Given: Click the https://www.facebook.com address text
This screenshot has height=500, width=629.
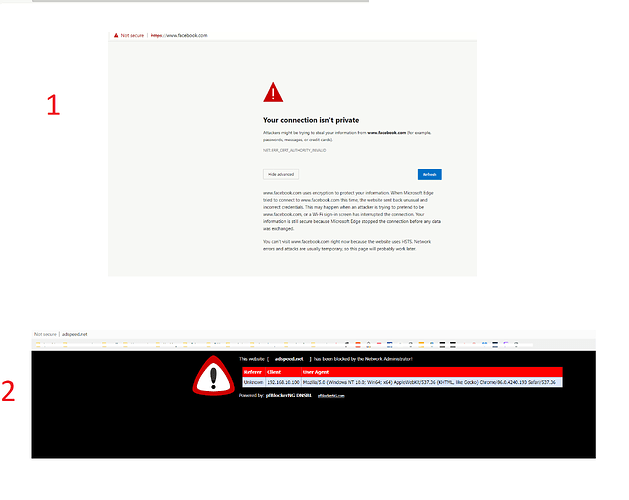Looking at the screenshot, I should point(179,35).
